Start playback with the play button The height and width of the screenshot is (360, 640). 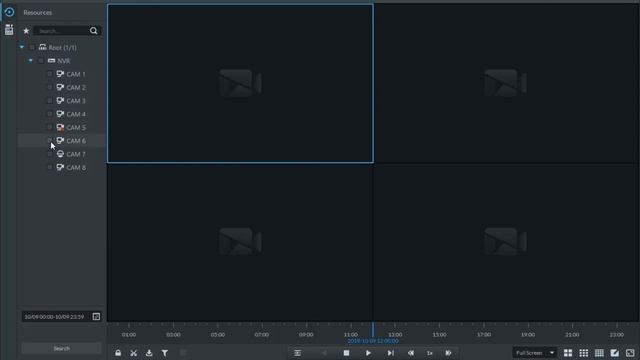[368, 353]
